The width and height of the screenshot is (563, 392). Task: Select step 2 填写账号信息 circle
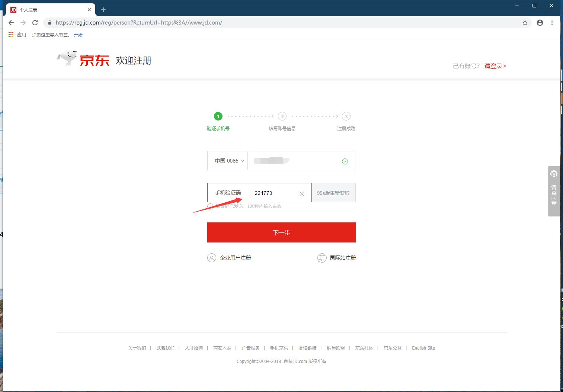click(x=282, y=116)
